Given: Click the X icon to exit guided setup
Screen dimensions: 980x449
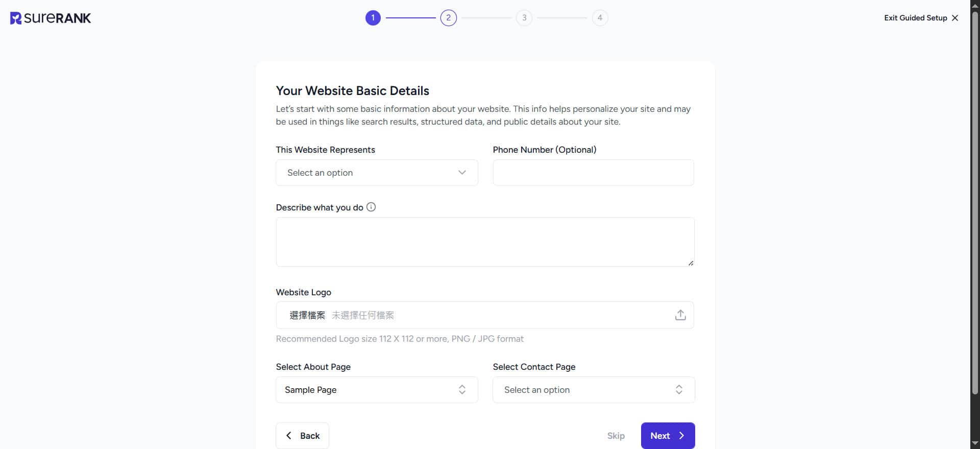Looking at the screenshot, I should (955, 18).
